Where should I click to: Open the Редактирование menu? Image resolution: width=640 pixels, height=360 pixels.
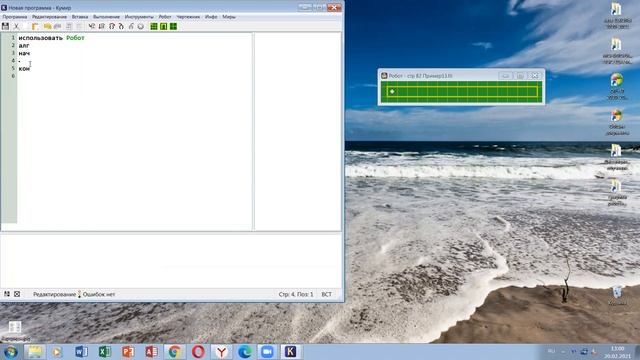(x=49, y=17)
